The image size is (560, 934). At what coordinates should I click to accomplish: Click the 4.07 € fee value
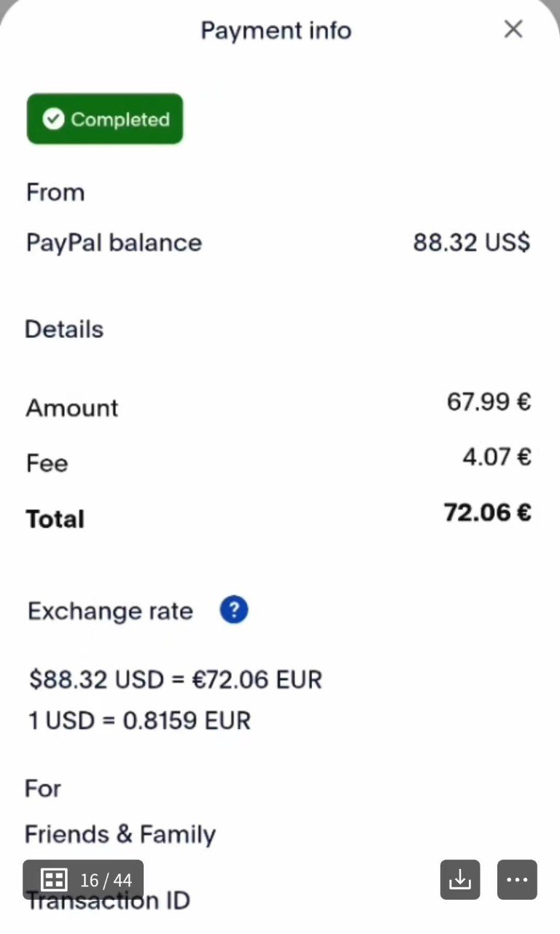pos(497,457)
